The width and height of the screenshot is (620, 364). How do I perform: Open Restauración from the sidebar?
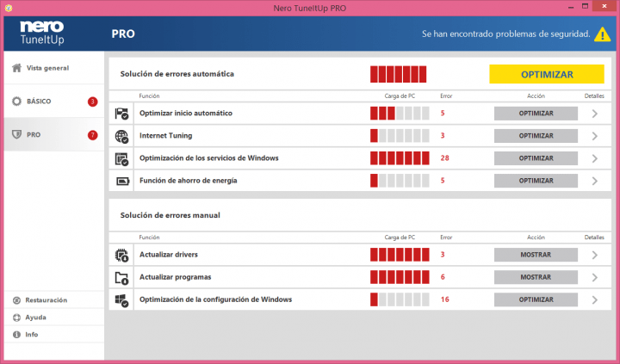click(54, 300)
